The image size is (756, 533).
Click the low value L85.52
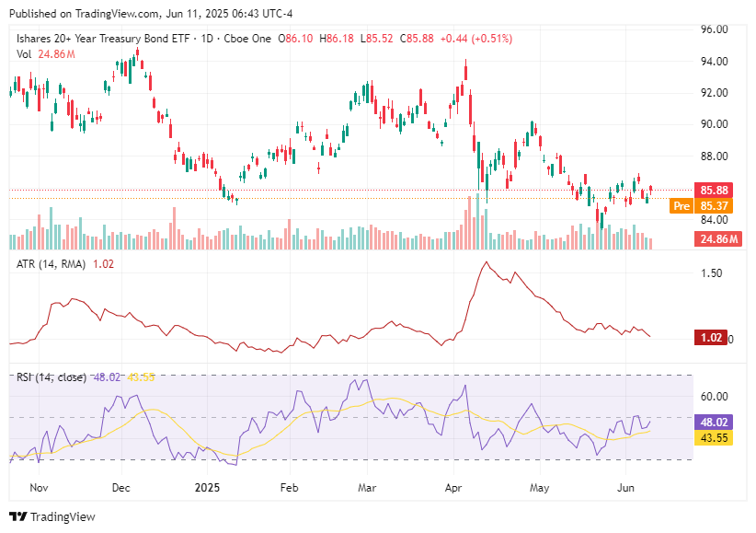point(376,39)
